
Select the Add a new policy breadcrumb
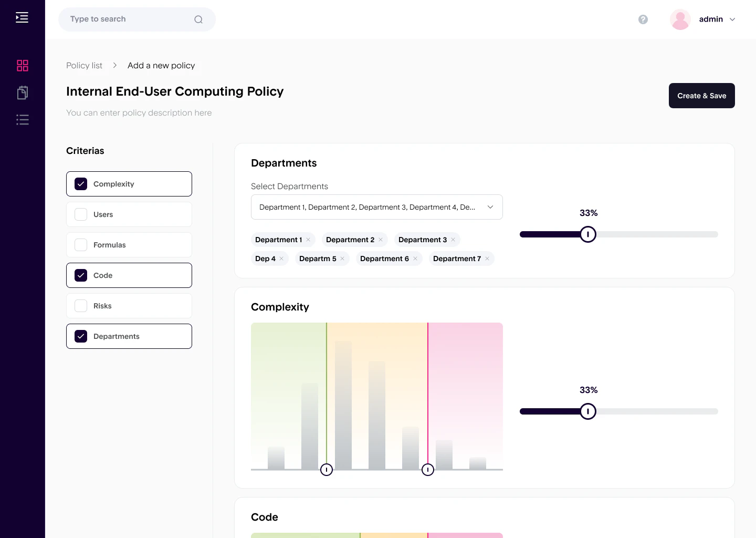click(161, 65)
